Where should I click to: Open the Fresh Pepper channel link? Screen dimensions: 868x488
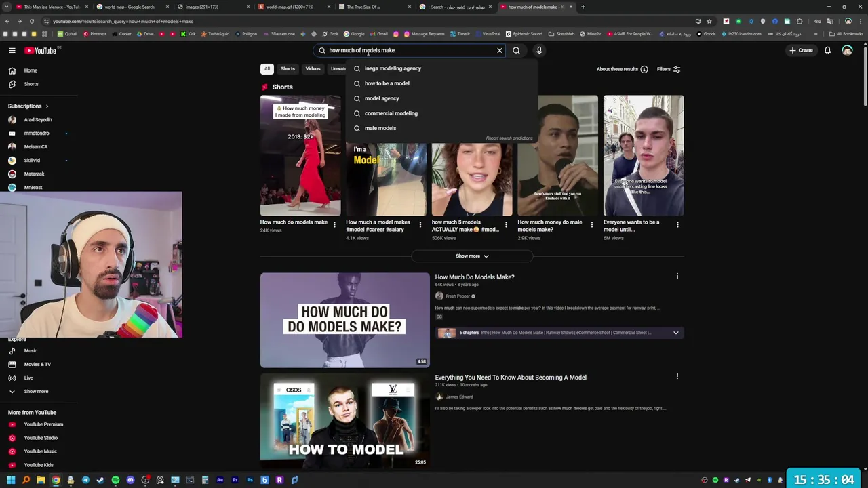tap(458, 296)
